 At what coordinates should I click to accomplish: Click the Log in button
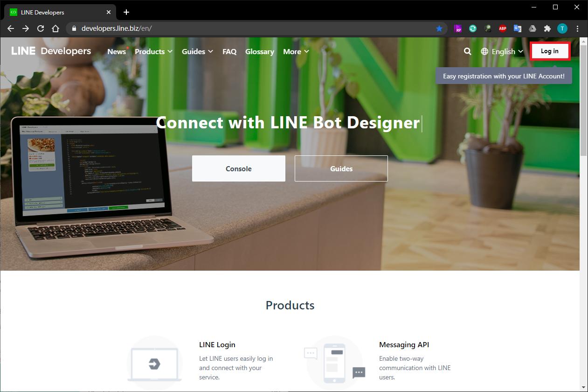[550, 51]
